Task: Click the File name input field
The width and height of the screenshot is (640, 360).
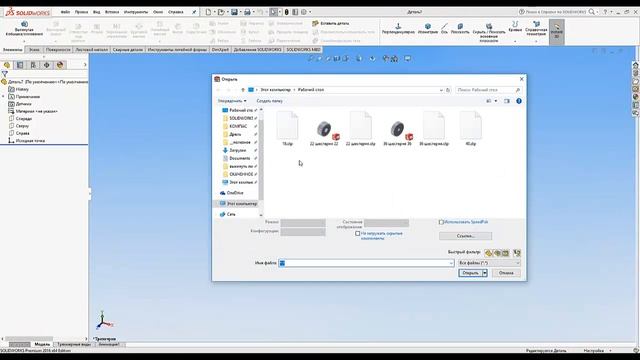Action: 366,263
